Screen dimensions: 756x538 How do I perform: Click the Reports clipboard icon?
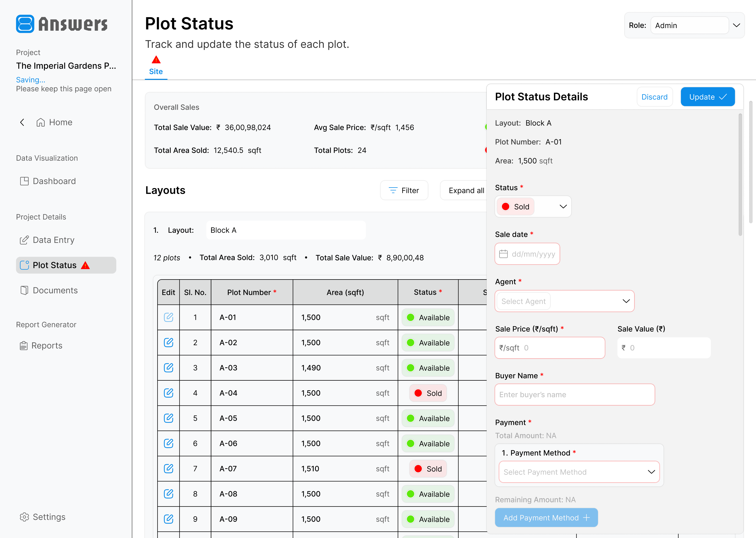23,346
